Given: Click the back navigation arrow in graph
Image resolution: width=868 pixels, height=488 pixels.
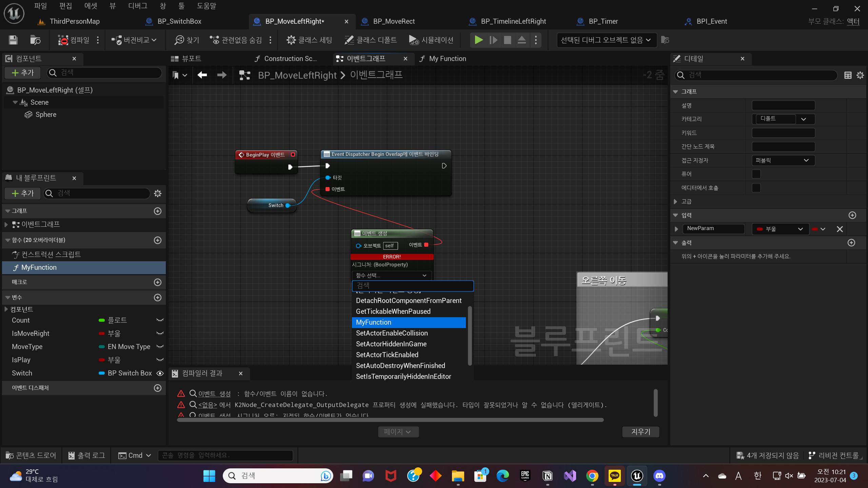Looking at the screenshot, I should (x=202, y=75).
